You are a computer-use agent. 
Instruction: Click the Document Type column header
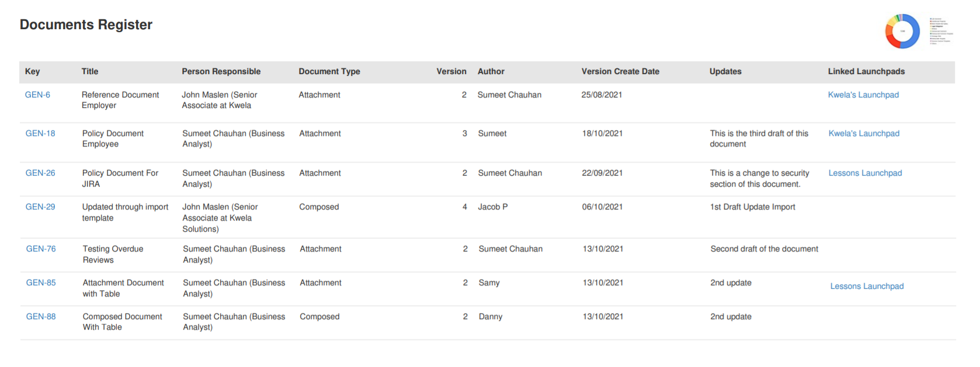(x=329, y=71)
